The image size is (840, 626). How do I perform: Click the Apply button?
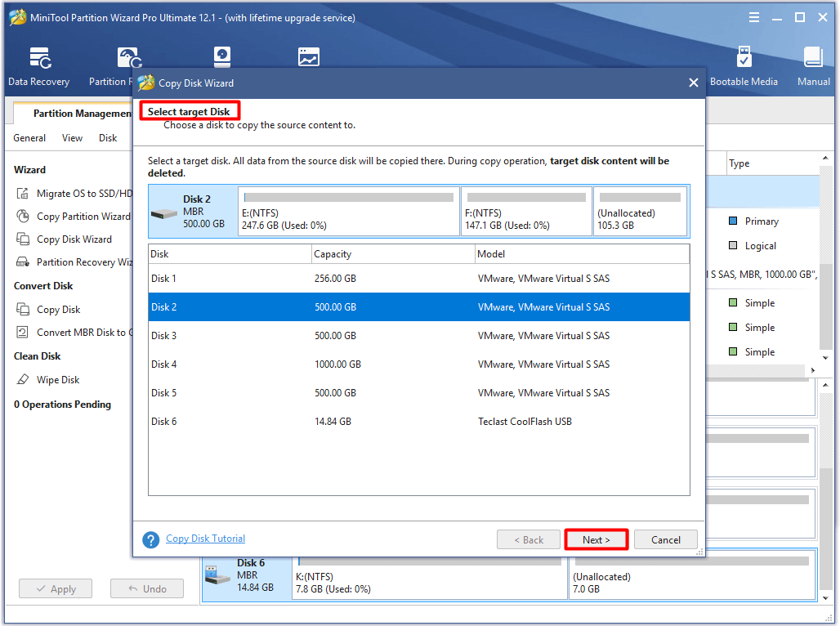56,588
